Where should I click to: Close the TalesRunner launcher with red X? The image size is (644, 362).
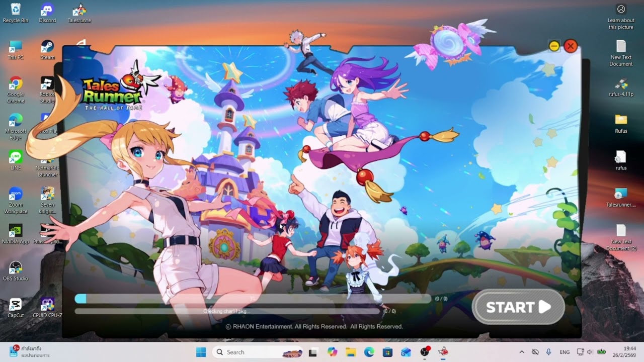pyautogui.click(x=570, y=46)
